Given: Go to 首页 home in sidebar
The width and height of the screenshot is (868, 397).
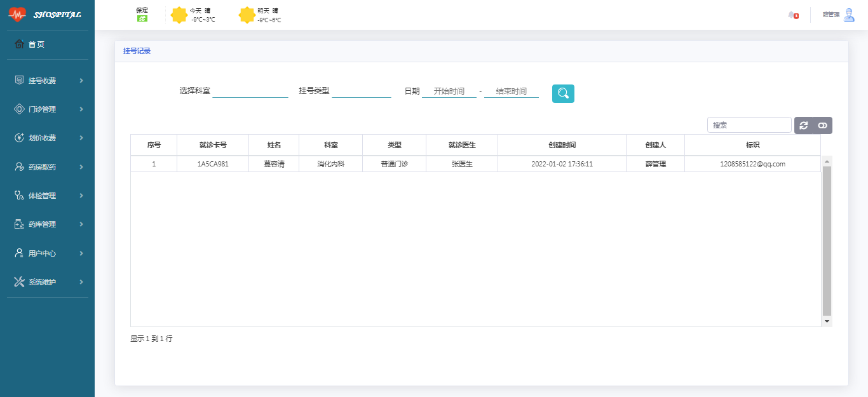Looking at the screenshot, I should tap(36, 44).
